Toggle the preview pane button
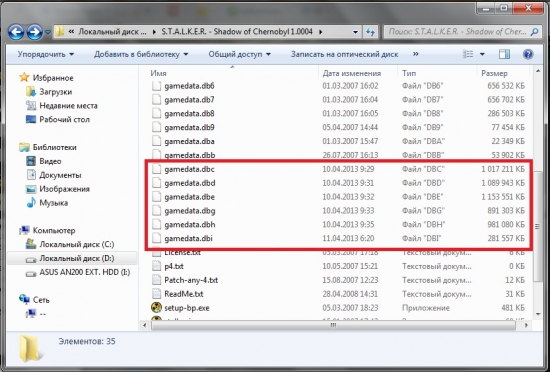This screenshot has height=372, width=550. [x=504, y=54]
